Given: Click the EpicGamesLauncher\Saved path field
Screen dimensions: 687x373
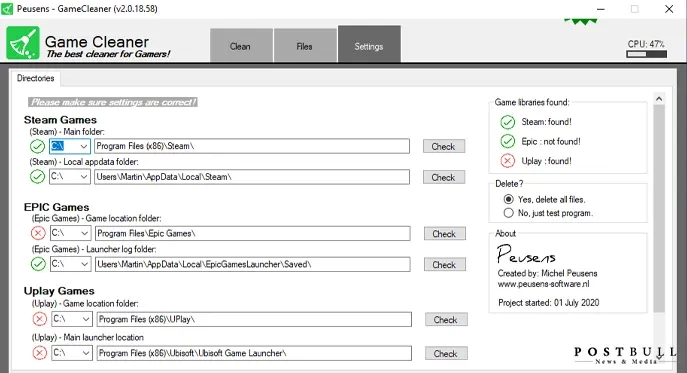Looking at the screenshot, I should pos(253,264).
